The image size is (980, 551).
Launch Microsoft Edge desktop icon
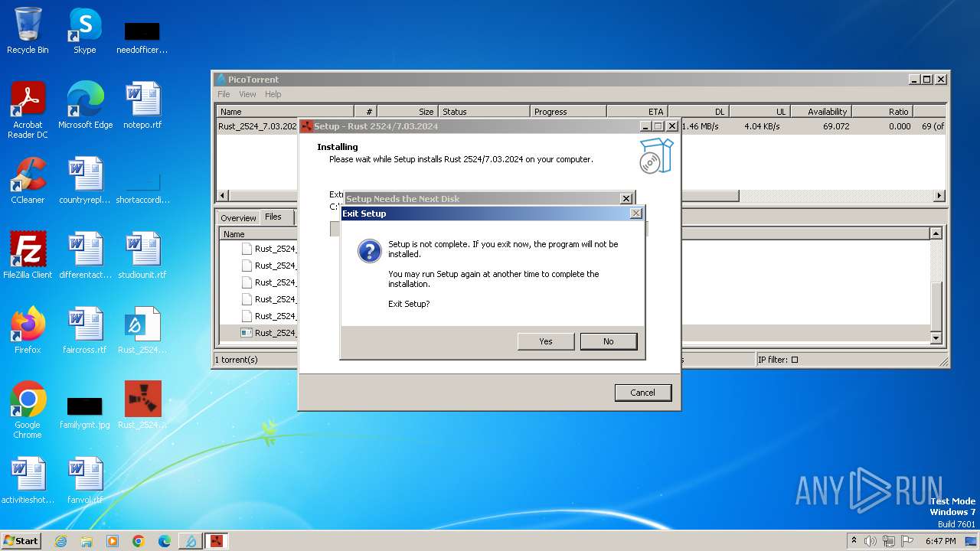[85, 106]
